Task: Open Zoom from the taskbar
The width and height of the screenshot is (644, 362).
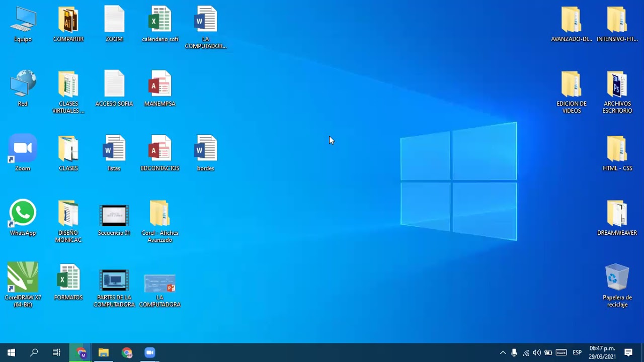Action: pyautogui.click(x=150, y=352)
